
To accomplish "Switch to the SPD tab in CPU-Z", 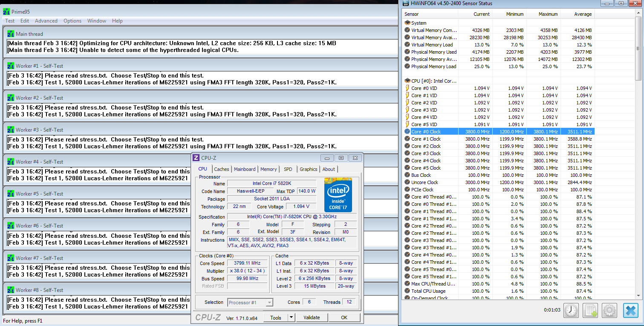I will click(288, 169).
